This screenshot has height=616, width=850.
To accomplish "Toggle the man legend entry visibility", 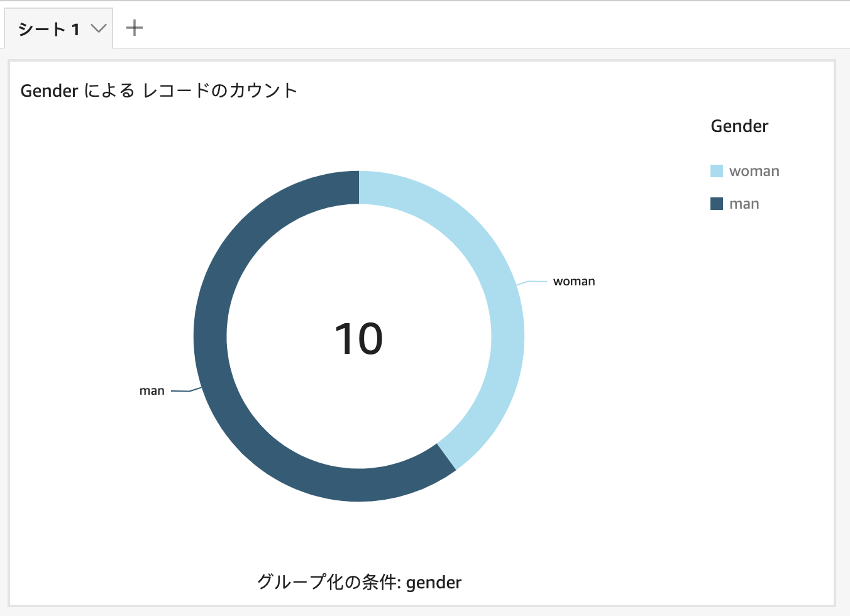I will click(744, 203).
